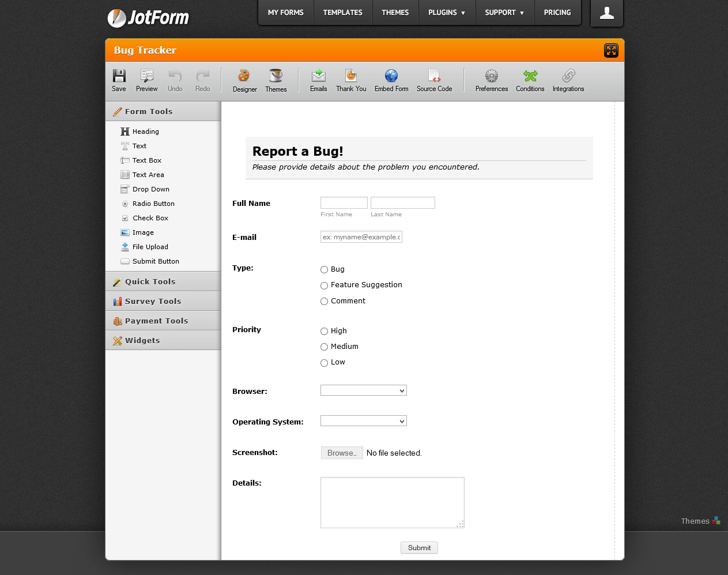Viewport: 728px width, 575px height.
Task: Select the Feature Suggestion option
Action: click(x=325, y=285)
